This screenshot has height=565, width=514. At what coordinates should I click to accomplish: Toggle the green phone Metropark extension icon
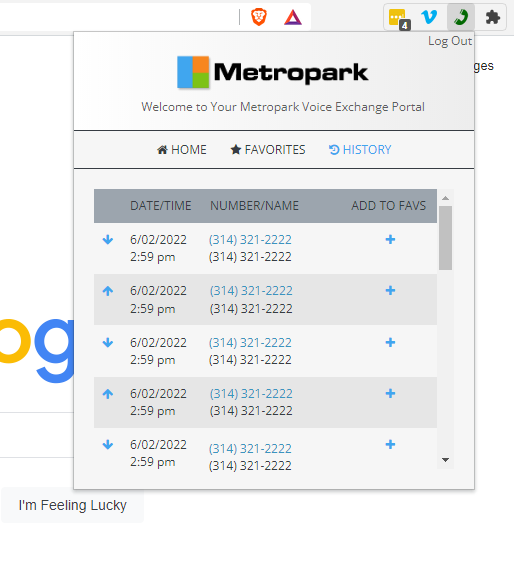[461, 17]
